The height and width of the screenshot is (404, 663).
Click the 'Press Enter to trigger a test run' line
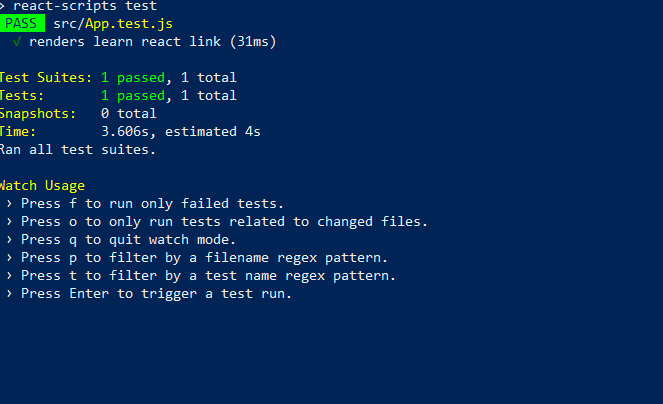pyautogui.click(x=156, y=293)
